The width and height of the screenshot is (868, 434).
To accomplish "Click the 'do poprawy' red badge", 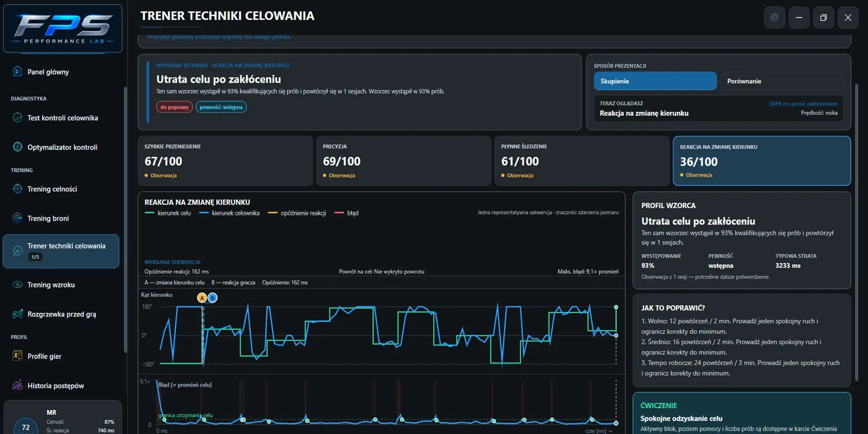I will click(175, 107).
